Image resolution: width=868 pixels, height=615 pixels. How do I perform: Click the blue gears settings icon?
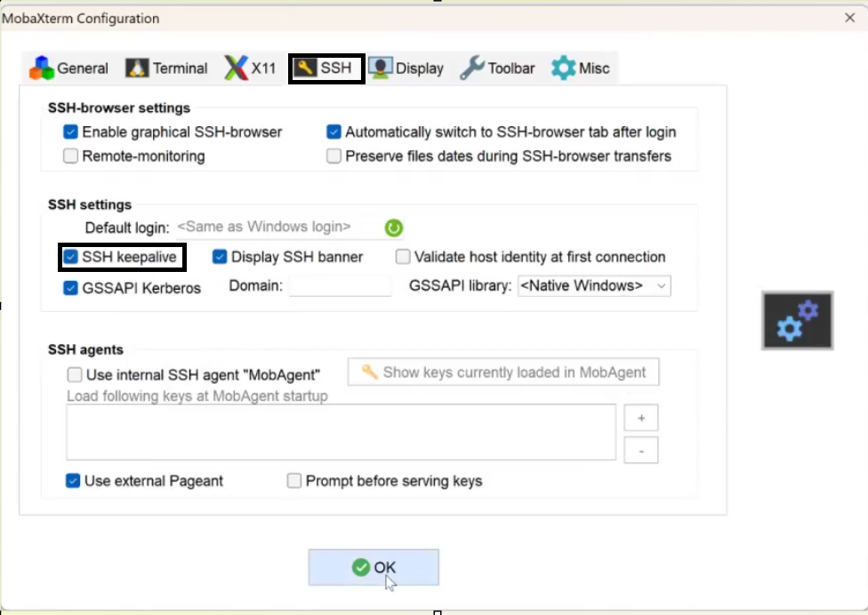tap(797, 320)
